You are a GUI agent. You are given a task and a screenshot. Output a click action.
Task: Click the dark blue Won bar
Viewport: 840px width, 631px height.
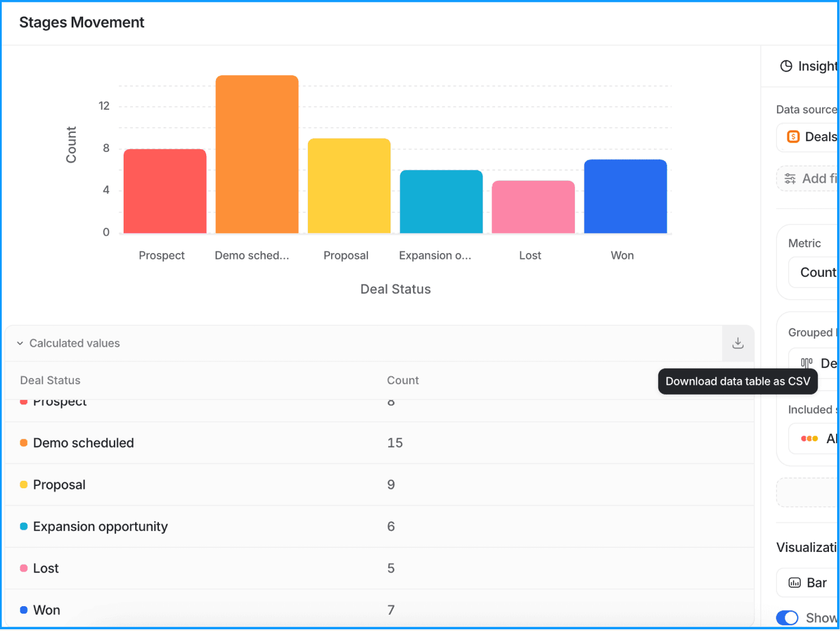tap(625, 196)
